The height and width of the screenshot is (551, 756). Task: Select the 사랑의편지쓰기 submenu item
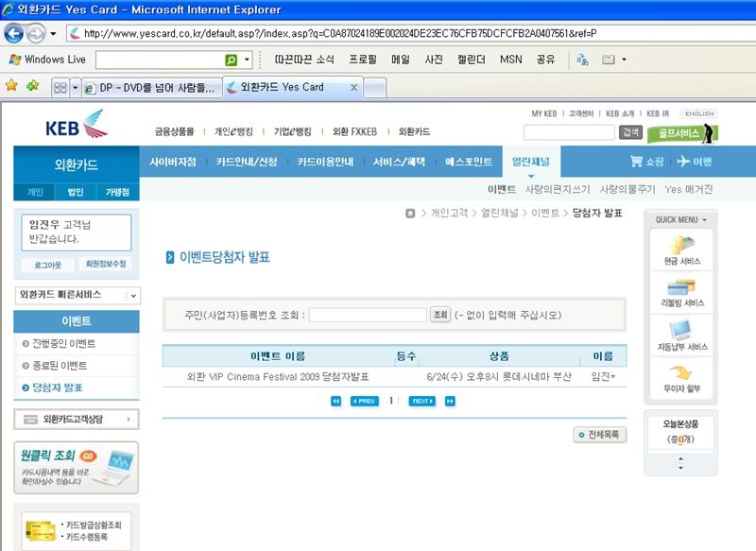tap(558, 189)
